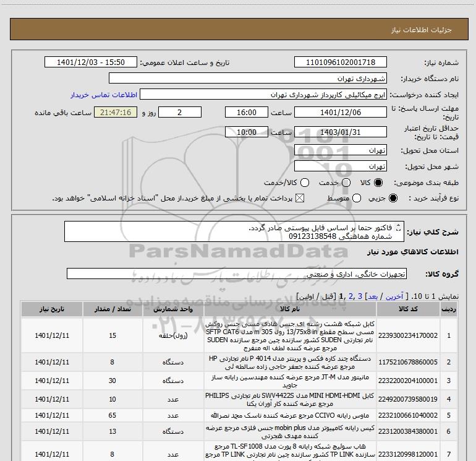
Task: Click product code 2232200204100001
Action: 408,381
